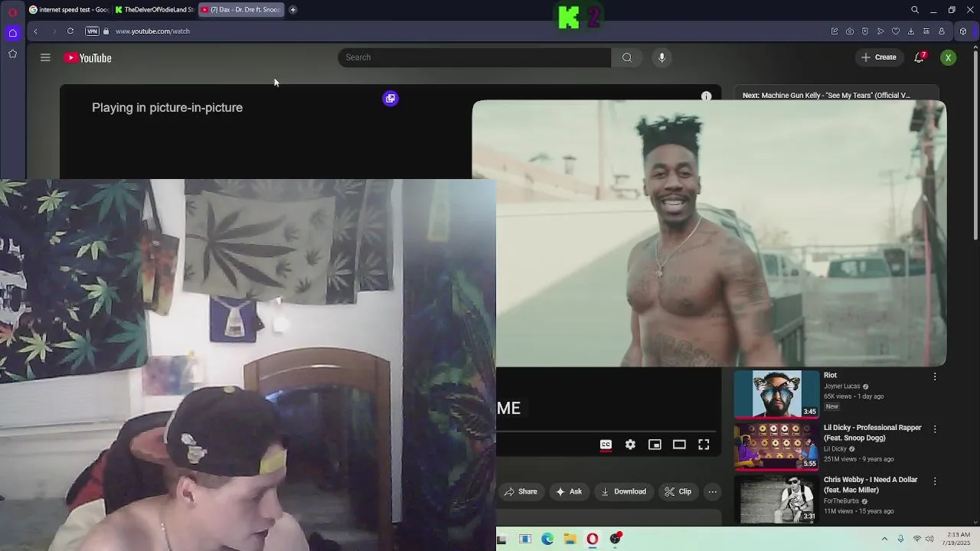Image resolution: width=980 pixels, height=551 pixels.
Task: Open Lil Dicky Professional Rapper thumbnail
Action: (776, 446)
